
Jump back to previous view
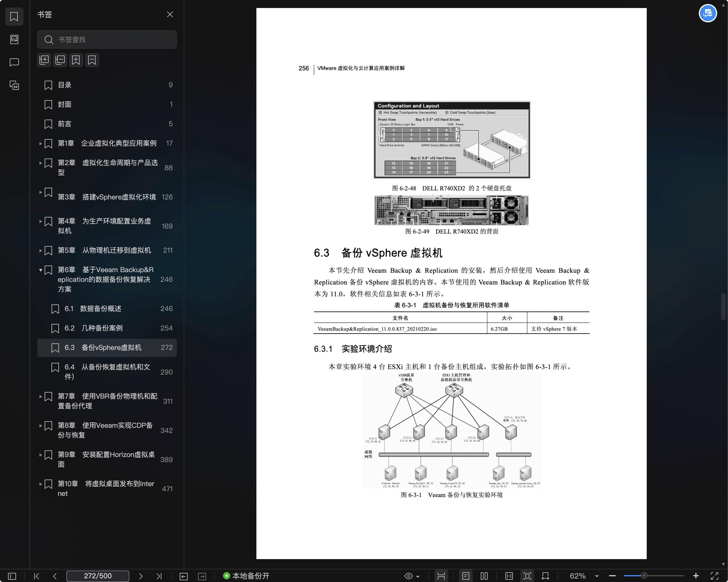coord(184,576)
